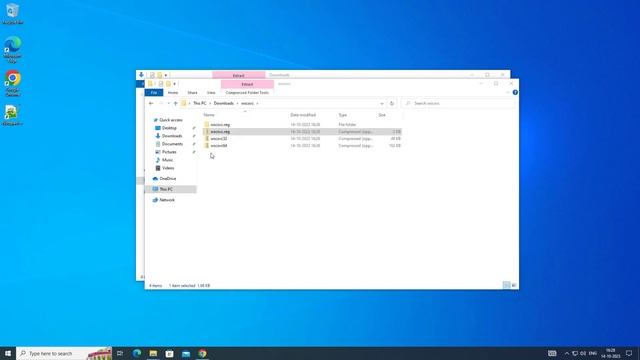640x360 pixels.
Task: Sort by the Size column header
Action: tap(382, 115)
